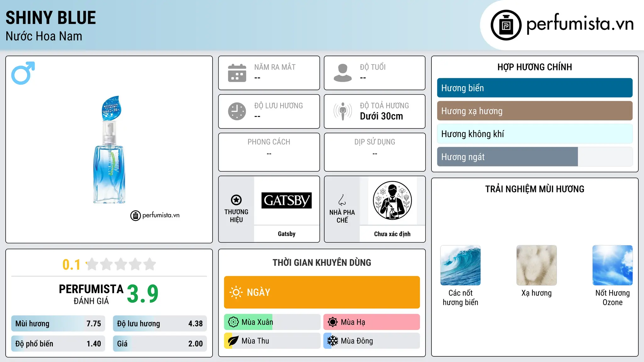Click the Nước Hoa Nam subtitle
644x362 pixels.
44,36
